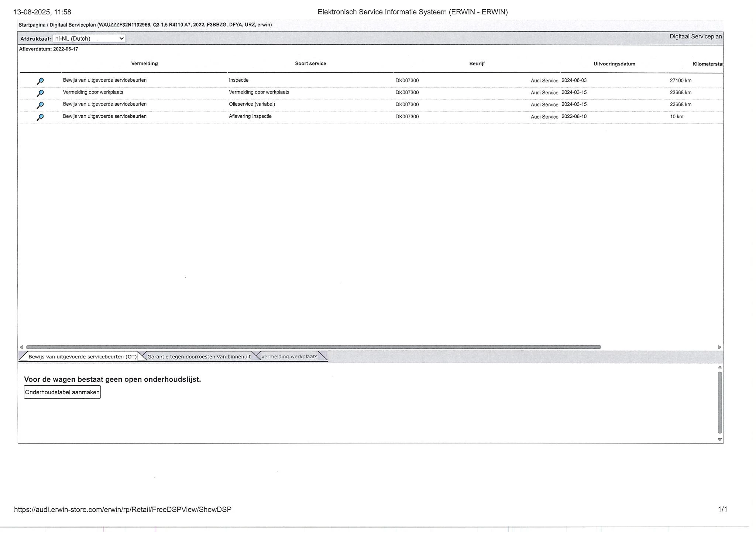This screenshot has height=535, width=756.
Task: View details of Aflevering Inspectie record
Action: 40,117
